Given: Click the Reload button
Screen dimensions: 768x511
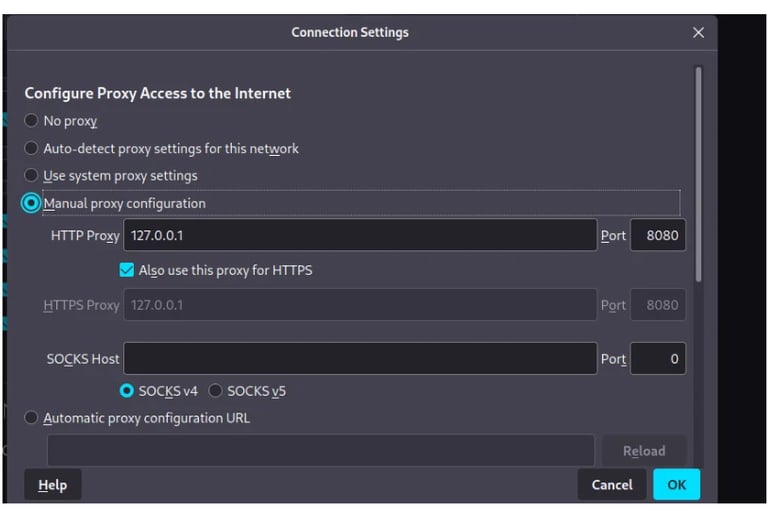Looking at the screenshot, I should click(644, 451).
